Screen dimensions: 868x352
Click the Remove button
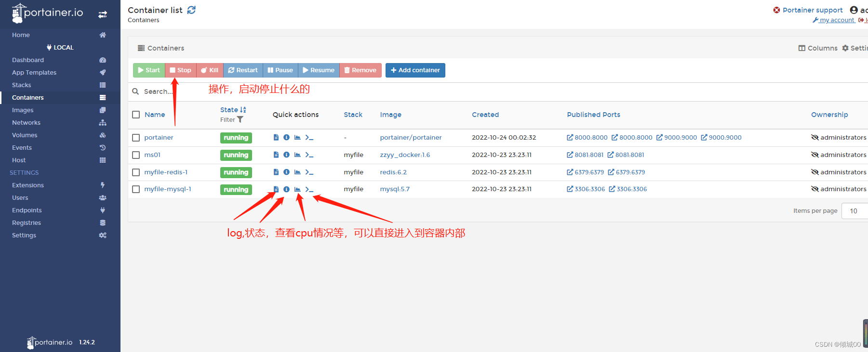(361, 70)
